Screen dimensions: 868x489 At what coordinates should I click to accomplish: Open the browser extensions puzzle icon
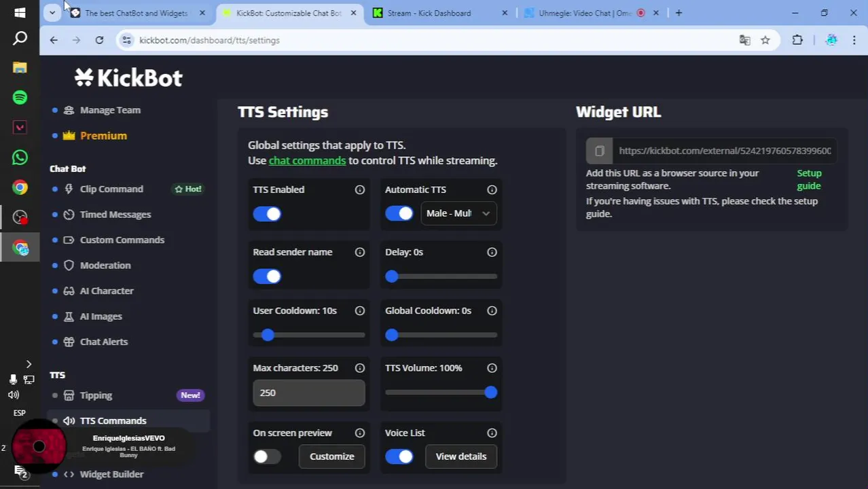click(797, 40)
